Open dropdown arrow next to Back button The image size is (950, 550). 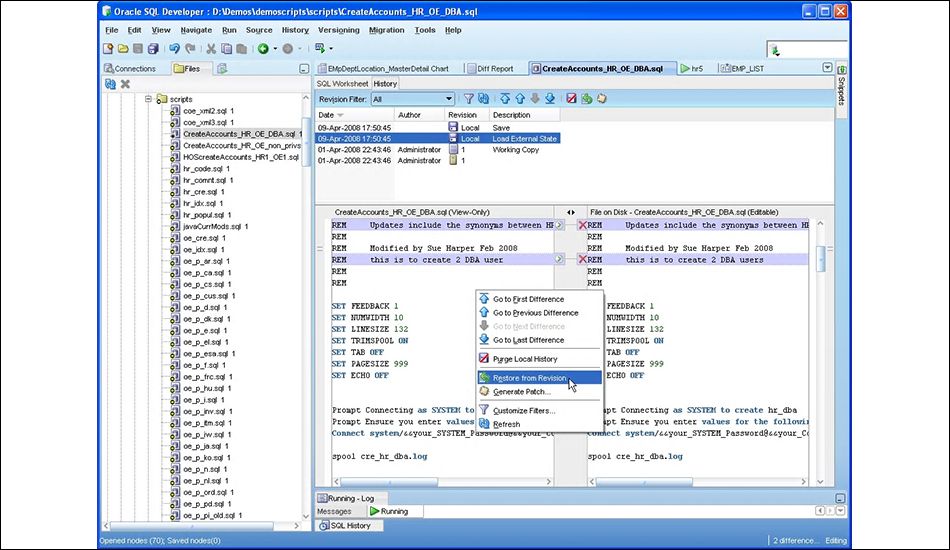(275, 48)
